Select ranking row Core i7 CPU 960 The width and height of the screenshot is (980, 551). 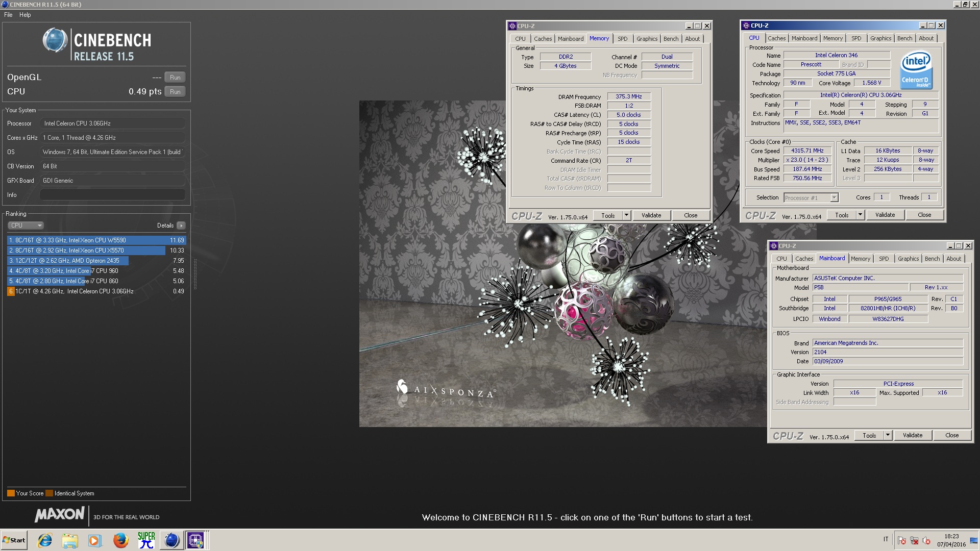[96, 271]
